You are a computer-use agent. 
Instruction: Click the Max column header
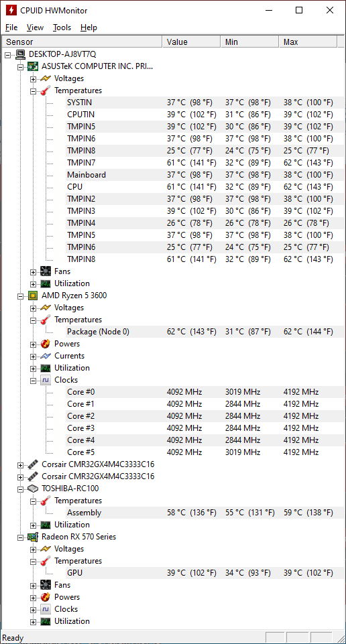[308, 42]
